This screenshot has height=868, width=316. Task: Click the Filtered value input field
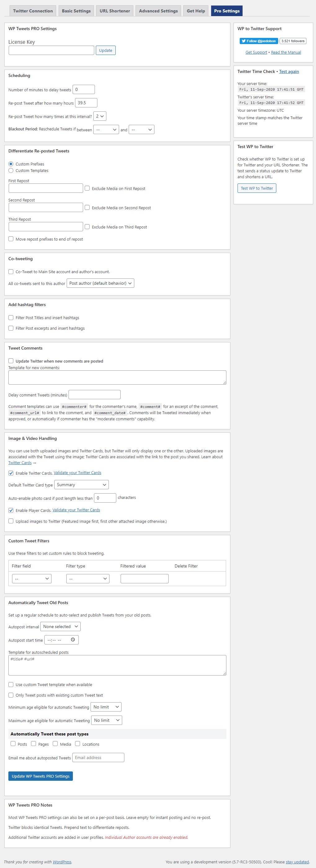coord(145,579)
